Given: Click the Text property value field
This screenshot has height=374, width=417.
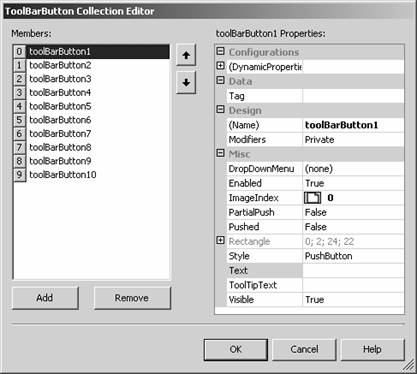Looking at the screenshot, I should point(353,271).
